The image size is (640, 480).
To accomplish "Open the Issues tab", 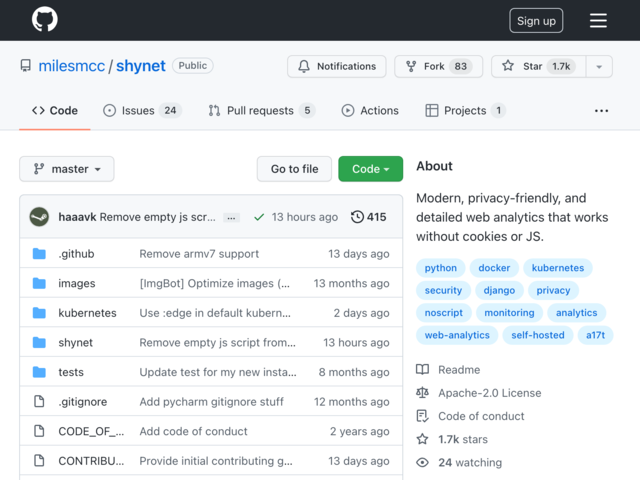I will (142, 111).
